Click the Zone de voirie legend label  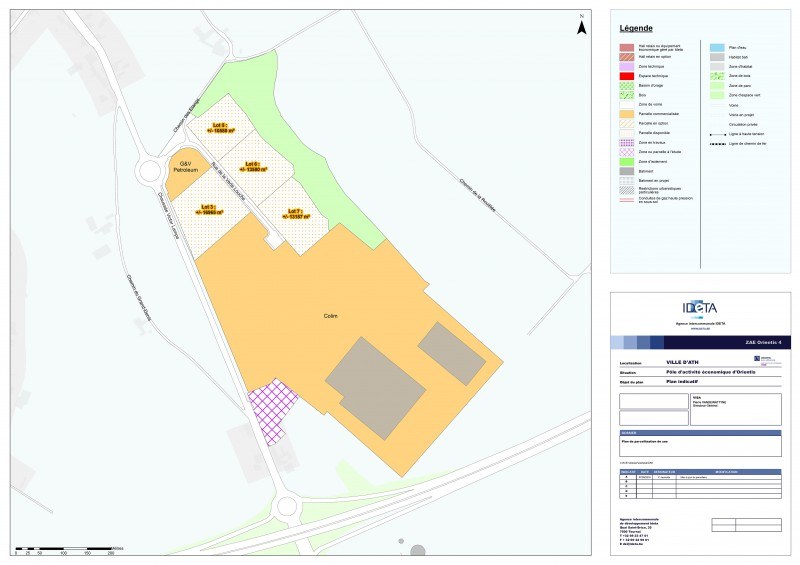point(650,105)
